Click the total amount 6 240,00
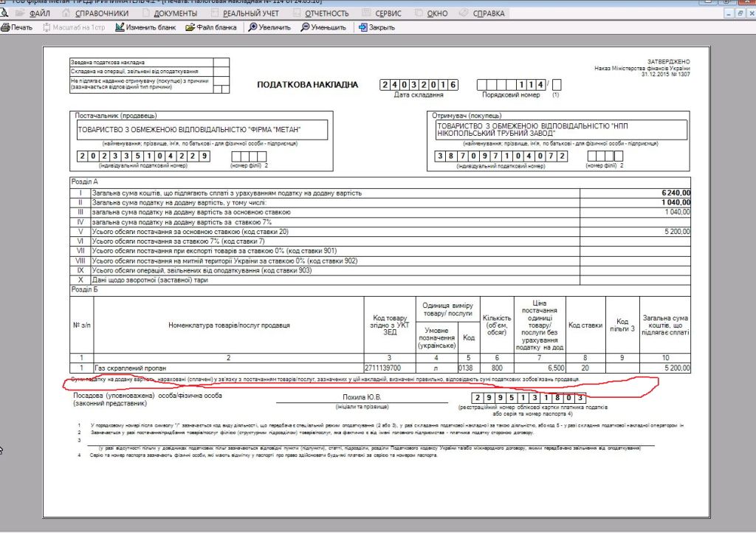 point(676,193)
